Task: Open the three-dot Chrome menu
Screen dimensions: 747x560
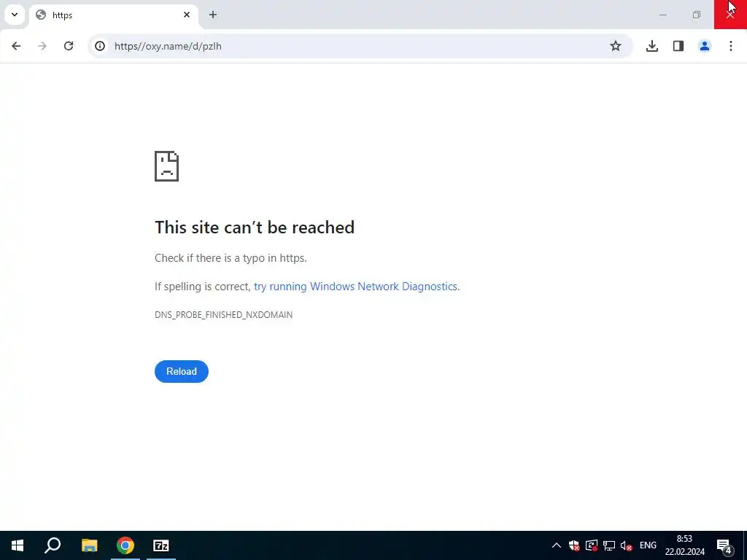Action: pyautogui.click(x=731, y=46)
